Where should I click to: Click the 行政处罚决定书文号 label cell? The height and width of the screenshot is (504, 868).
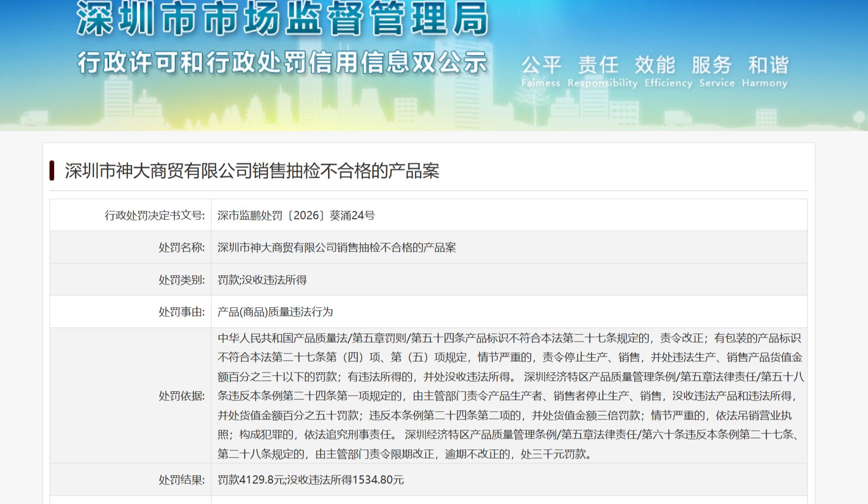pos(130,215)
